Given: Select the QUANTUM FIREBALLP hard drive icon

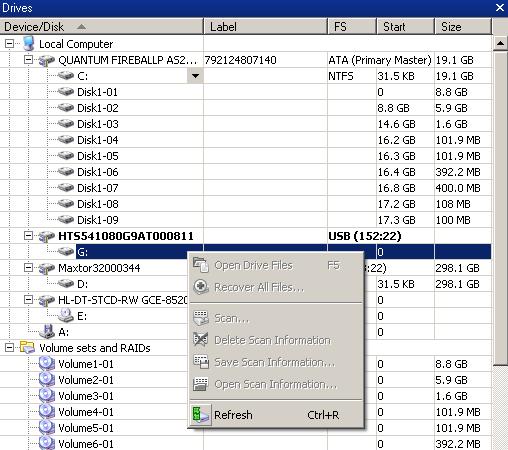Looking at the screenshot, I should pos(47,60).
